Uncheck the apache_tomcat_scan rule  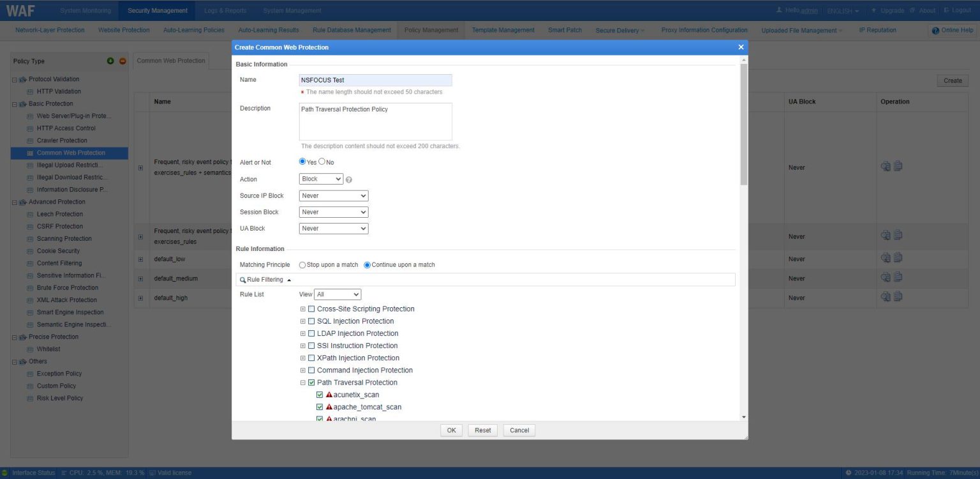(320, 406)
